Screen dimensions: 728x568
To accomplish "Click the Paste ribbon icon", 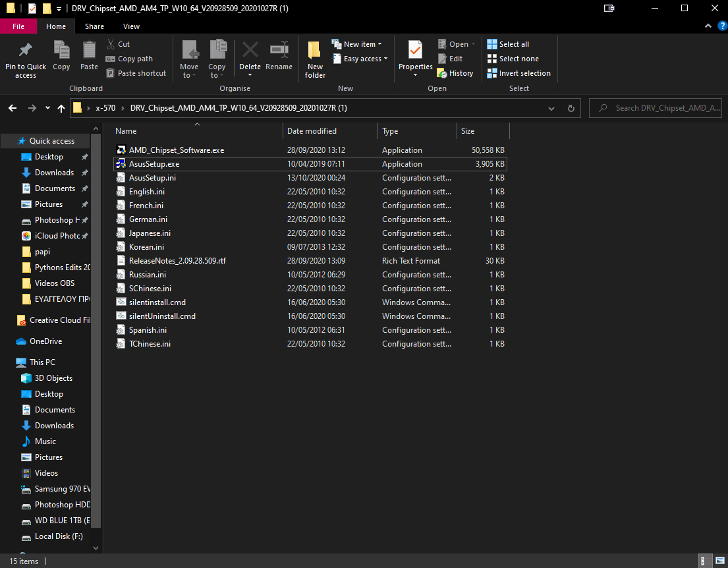I will [89, 50].
